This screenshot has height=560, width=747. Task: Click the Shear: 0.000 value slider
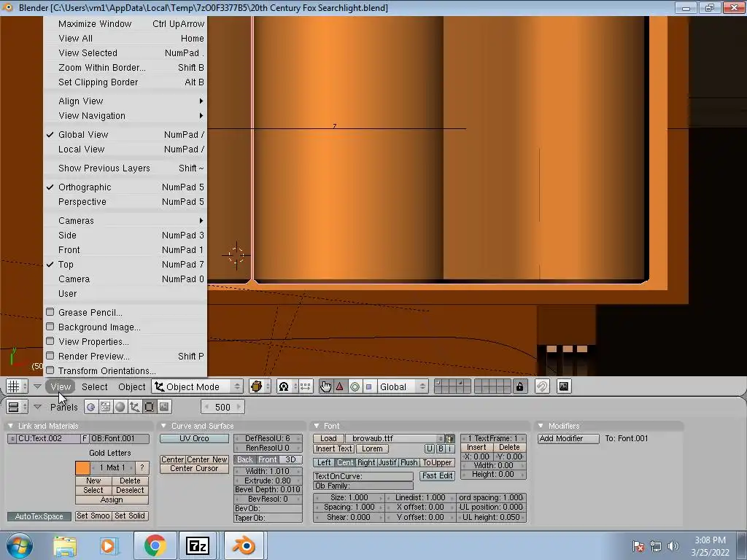tap(348, 517)
